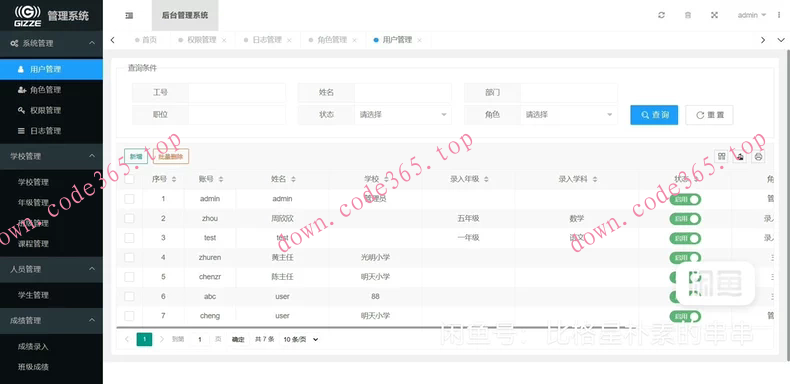The height and width of the screenshot is (384, 790).
Task: Open 年级管理 in the sidebar
Action: pos(51,203)
